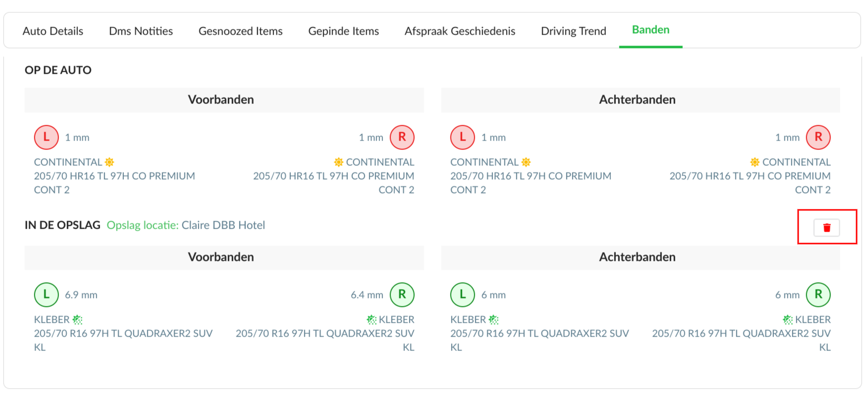Open the Driving Trend tab

click(x=573, y=31)
